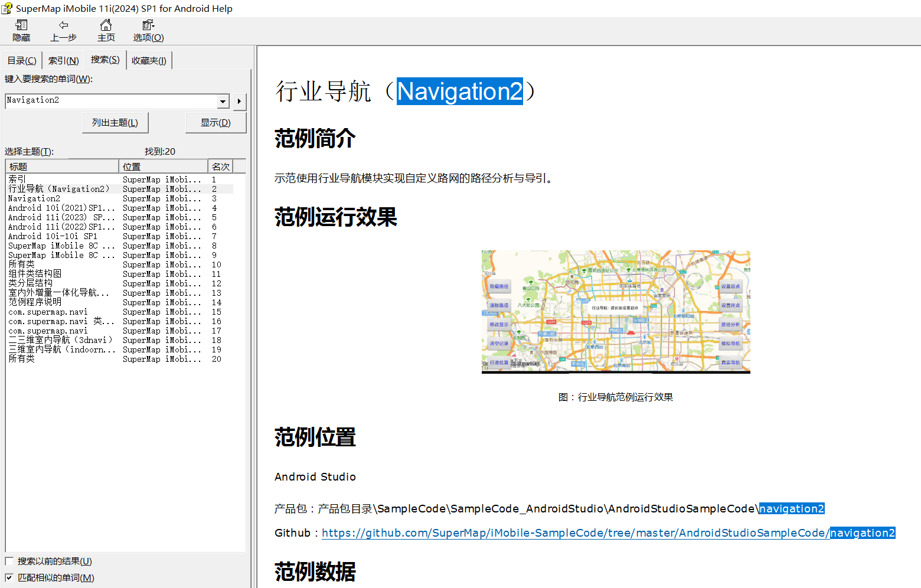Select the 组件类结构图 search result

35,274
